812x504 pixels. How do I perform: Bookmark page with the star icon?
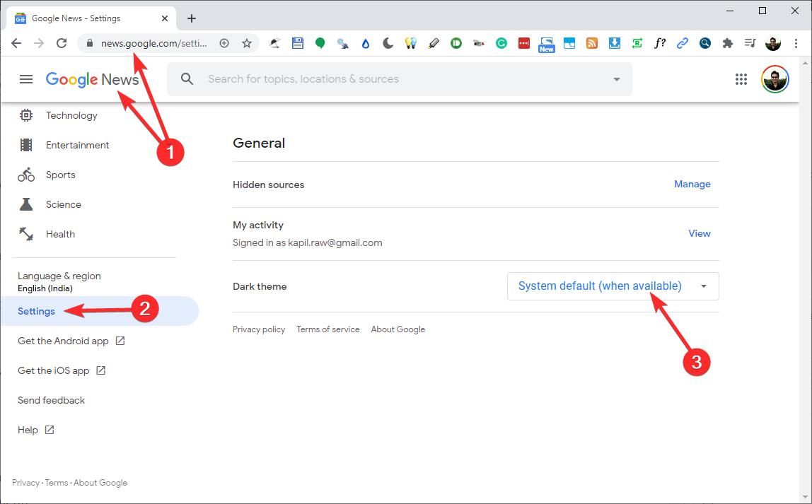(247, 43)
